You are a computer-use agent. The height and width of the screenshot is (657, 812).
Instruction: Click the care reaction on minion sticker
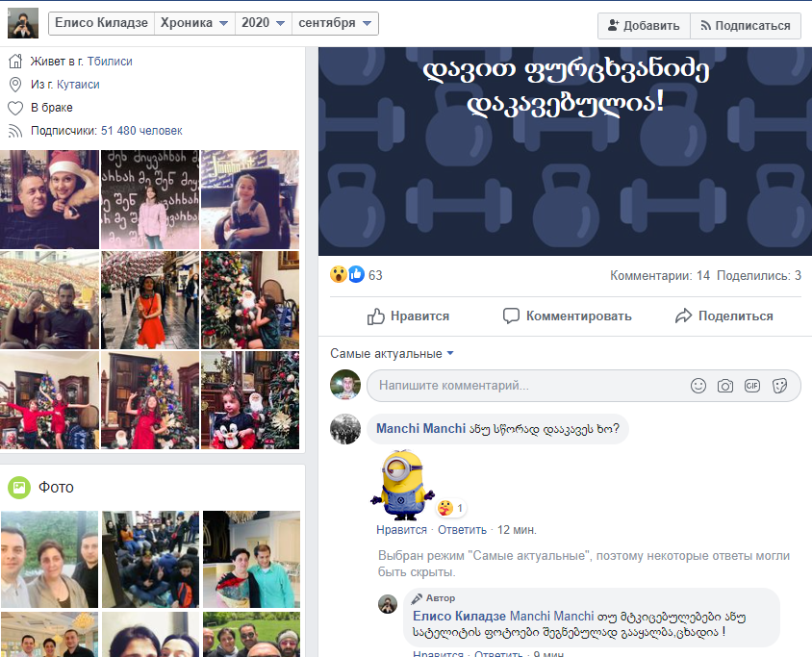pyautogui.click(x=444, y=509)
